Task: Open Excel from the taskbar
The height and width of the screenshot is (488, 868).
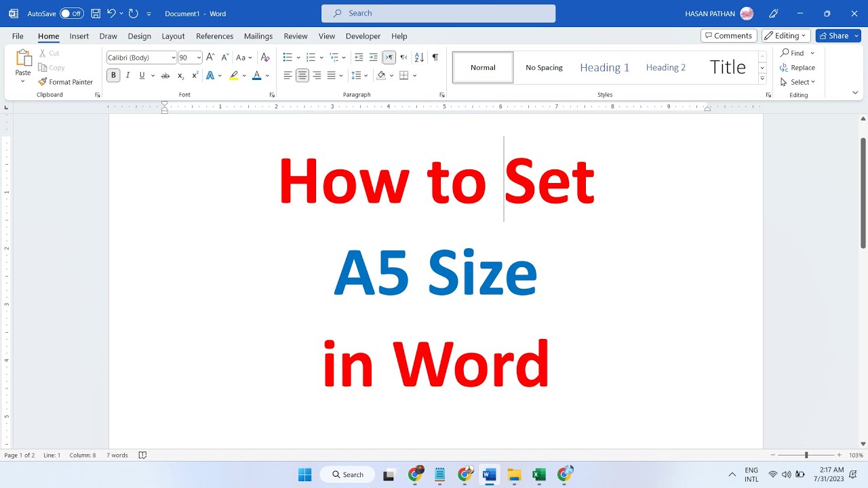Action: pyautogui.click(x=539, y=474)
